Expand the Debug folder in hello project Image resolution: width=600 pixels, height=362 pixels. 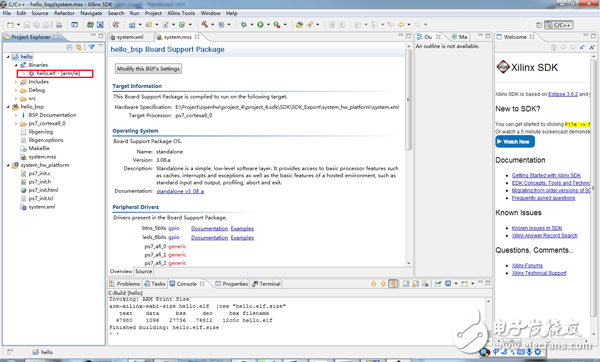tap(16, 90)
